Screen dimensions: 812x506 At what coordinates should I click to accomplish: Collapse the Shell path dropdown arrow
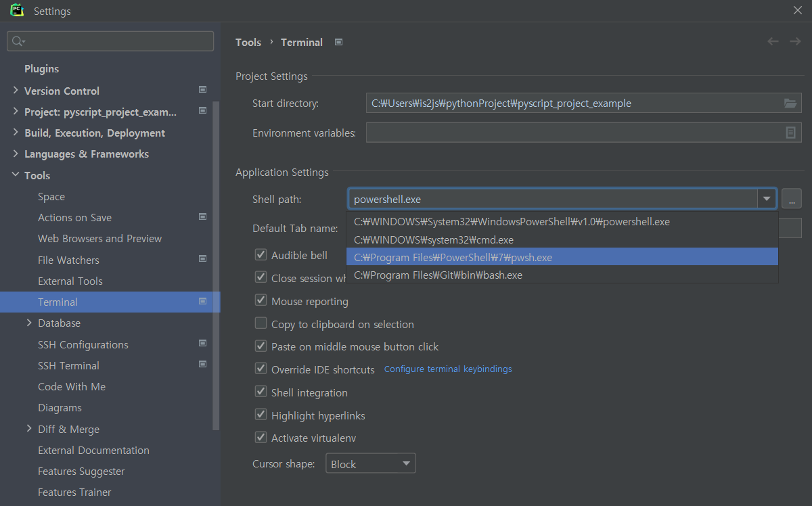click(767, 199)
